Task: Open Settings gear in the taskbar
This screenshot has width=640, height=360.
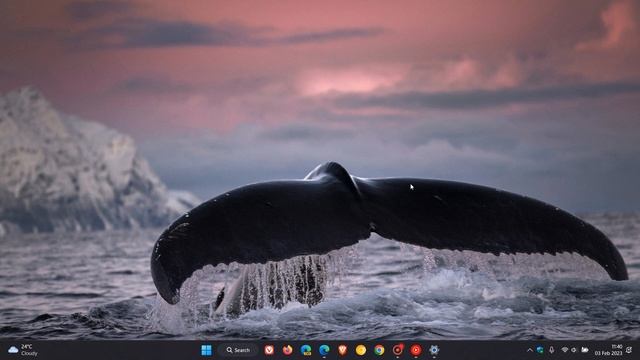Action: pyautogui.click(x=434, y=350)
